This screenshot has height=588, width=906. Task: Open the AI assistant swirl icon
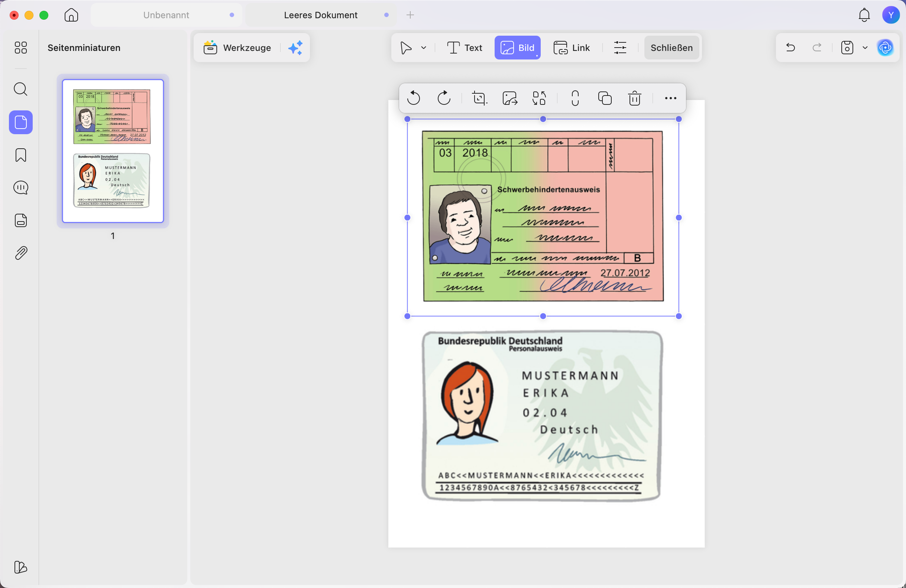[x=885, y=48]
